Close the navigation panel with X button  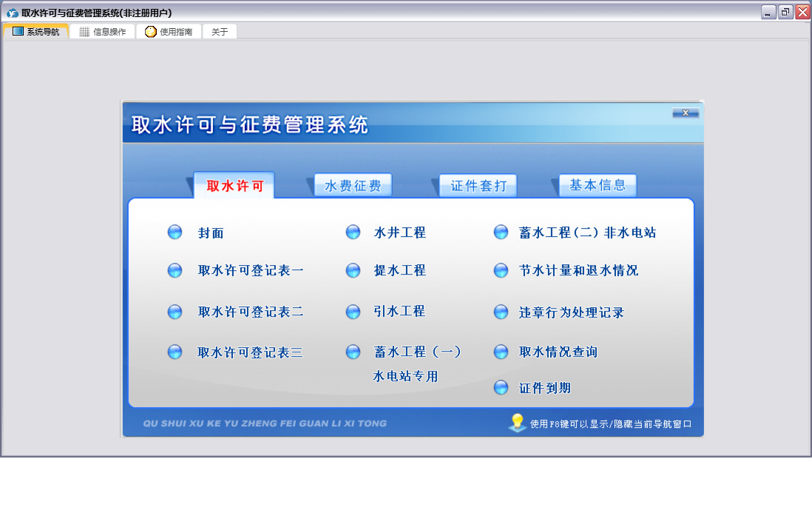[686, 113]
